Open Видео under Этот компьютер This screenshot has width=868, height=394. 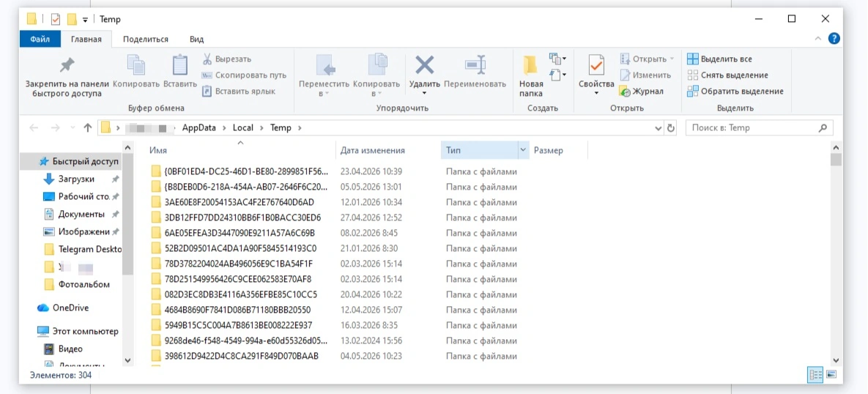click(x=63, y=349)
